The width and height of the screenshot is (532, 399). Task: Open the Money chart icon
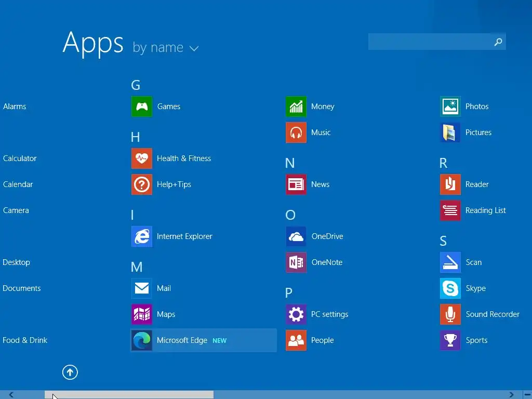coord(296,107)
